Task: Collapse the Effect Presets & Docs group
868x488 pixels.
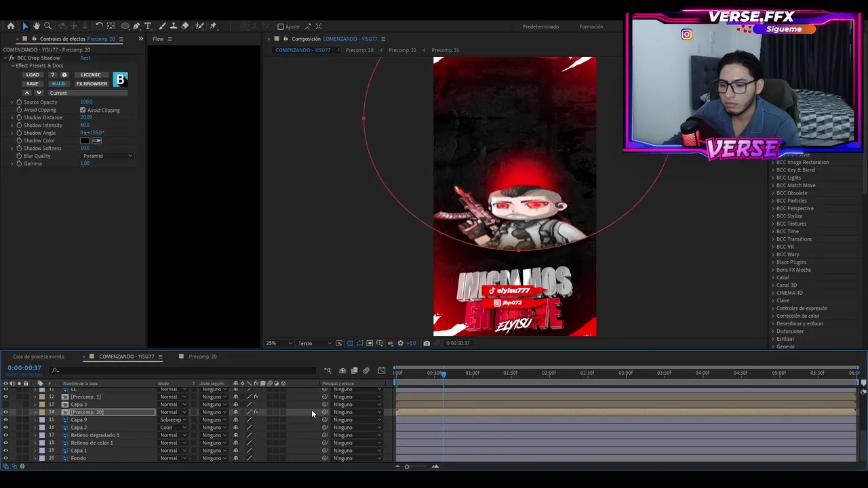Action: coord(12,66)
